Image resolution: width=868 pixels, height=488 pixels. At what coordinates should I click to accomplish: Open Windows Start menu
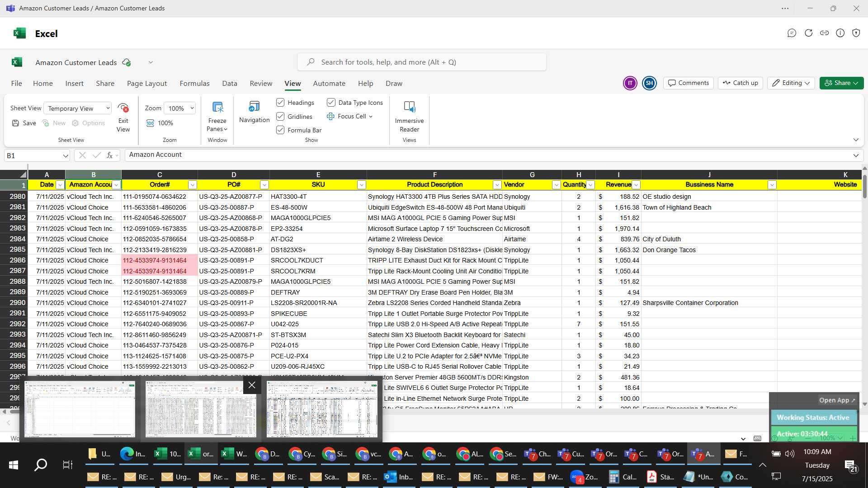tap(14, 465)
